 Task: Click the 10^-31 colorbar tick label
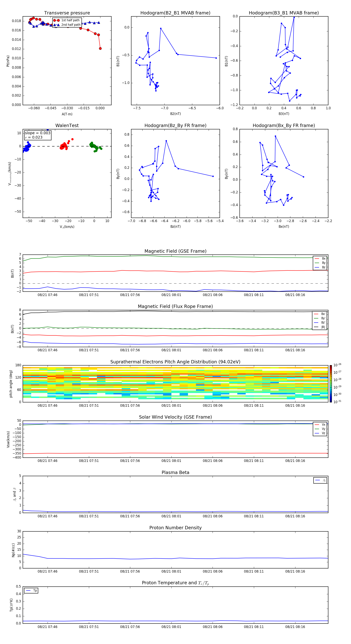coord(337,402)
